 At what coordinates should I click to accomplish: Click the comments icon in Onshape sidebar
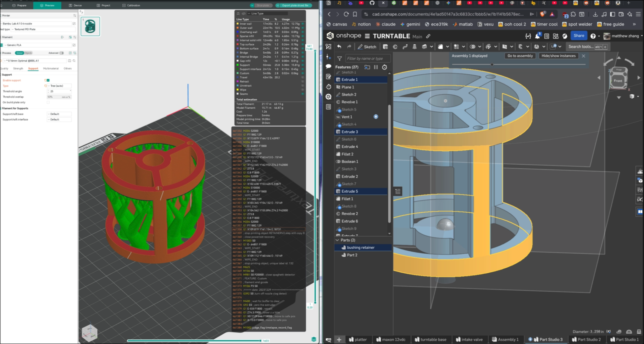[x=328, y=65]
